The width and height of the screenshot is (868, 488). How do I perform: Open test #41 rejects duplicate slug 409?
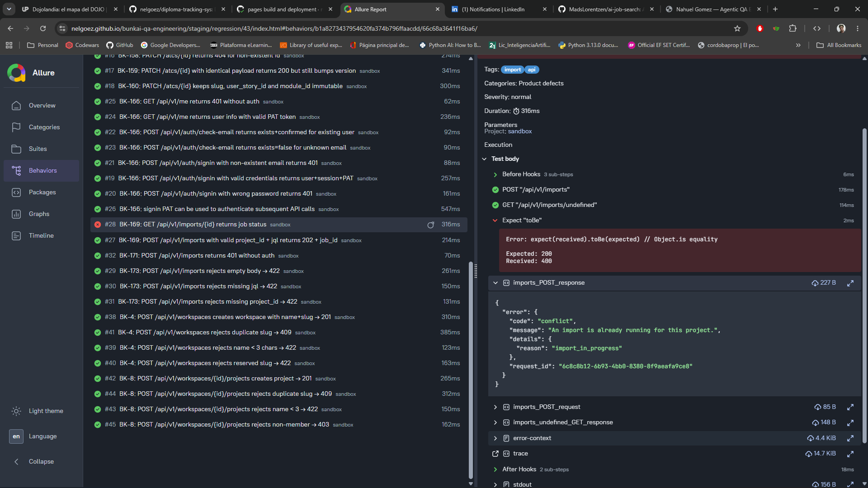(x=278, y=333)
